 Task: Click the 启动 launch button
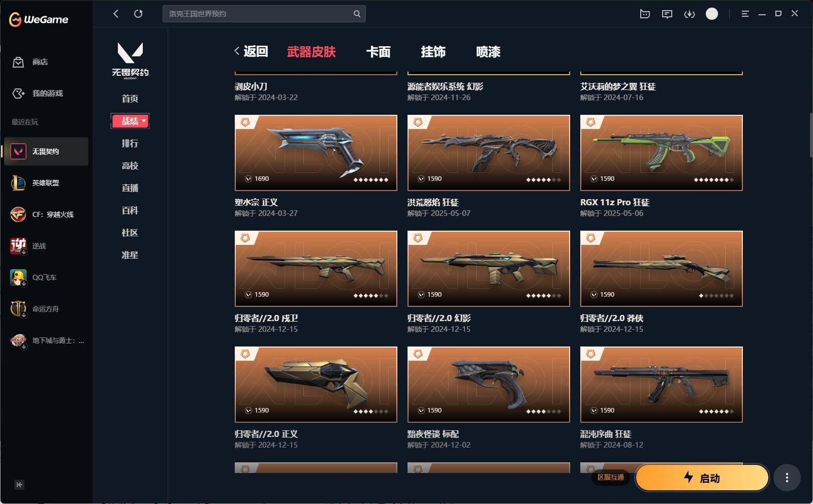click(x=702, y=478)
